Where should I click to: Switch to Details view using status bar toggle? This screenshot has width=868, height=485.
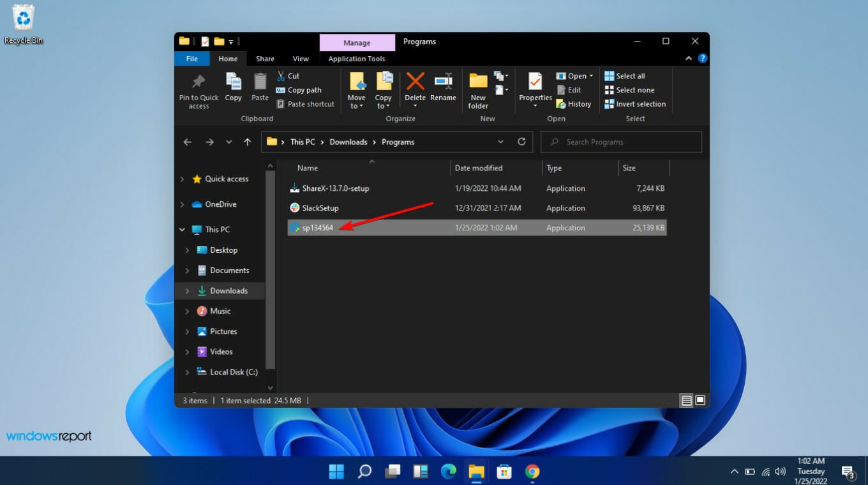pyautogui.click(x=687, y=400)
